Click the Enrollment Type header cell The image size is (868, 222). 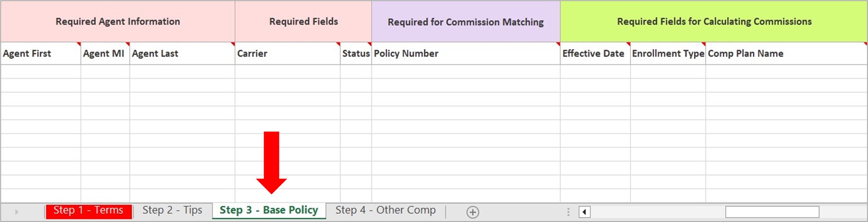[x=667, y=53]
